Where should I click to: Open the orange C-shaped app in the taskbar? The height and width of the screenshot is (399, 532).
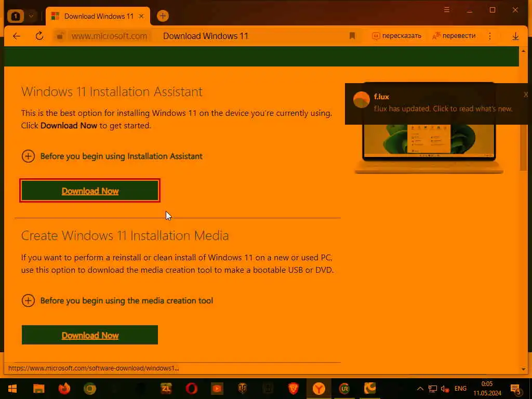tap(370, 388)
